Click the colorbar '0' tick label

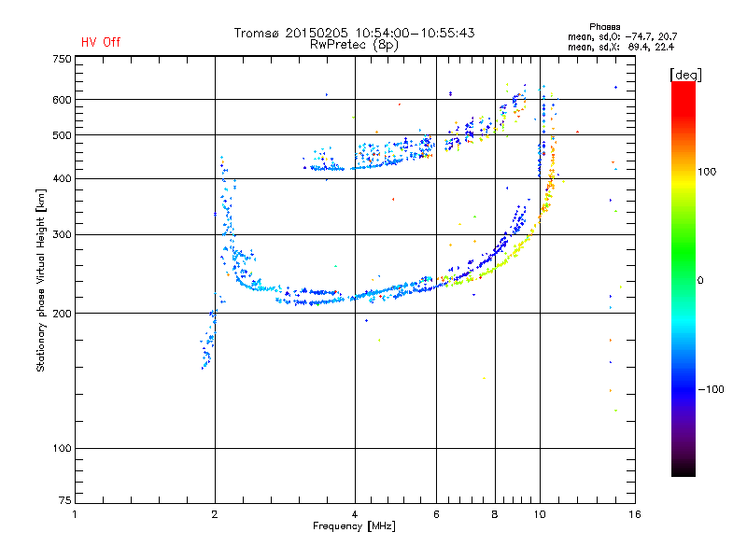pyautogui.click(x=700, y=281)
